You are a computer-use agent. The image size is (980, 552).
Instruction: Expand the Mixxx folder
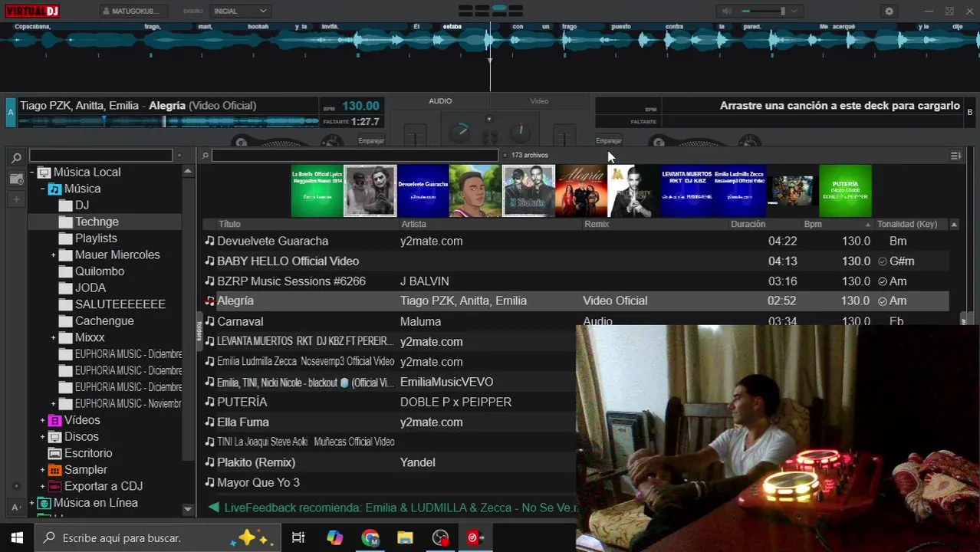pyautogui.click(x=53, y=337)
